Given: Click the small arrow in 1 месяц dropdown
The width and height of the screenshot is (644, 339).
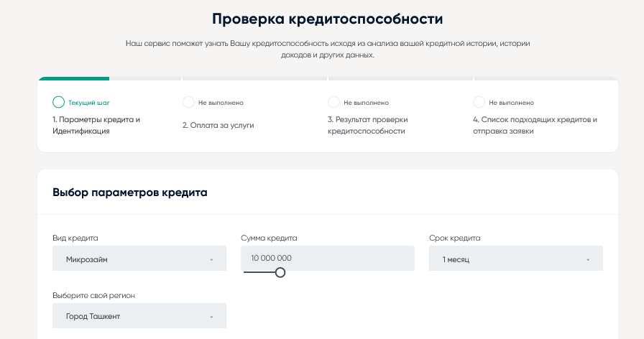Looking at the screenshot, I should (588, 260).
